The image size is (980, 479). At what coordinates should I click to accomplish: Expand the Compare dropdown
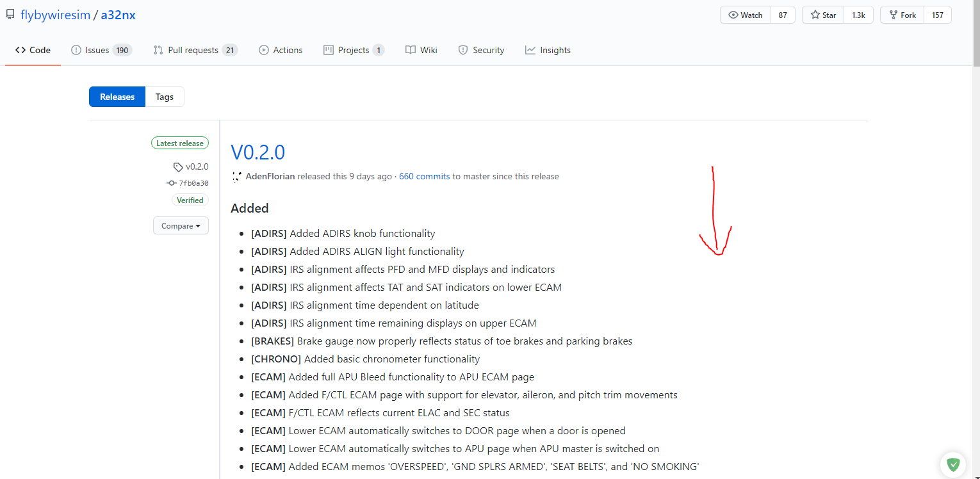(181, 226)
